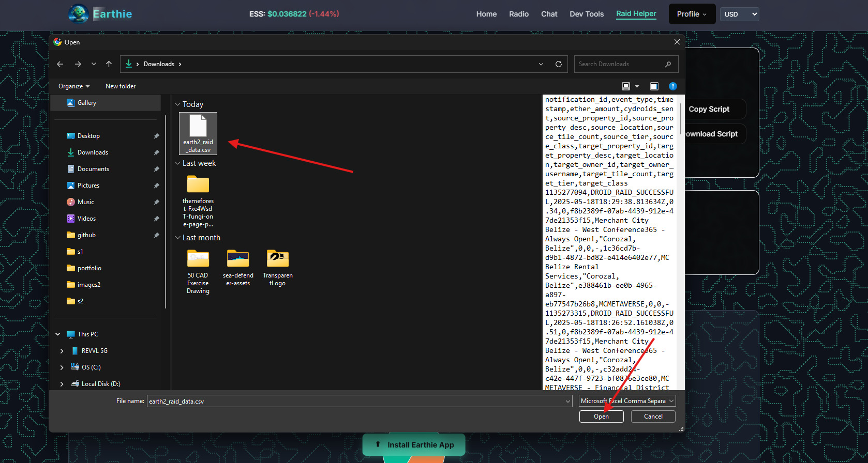Select the TransparentLogo folder icon
This screenshot has width=868, height=463.
[x=278, y=258]
